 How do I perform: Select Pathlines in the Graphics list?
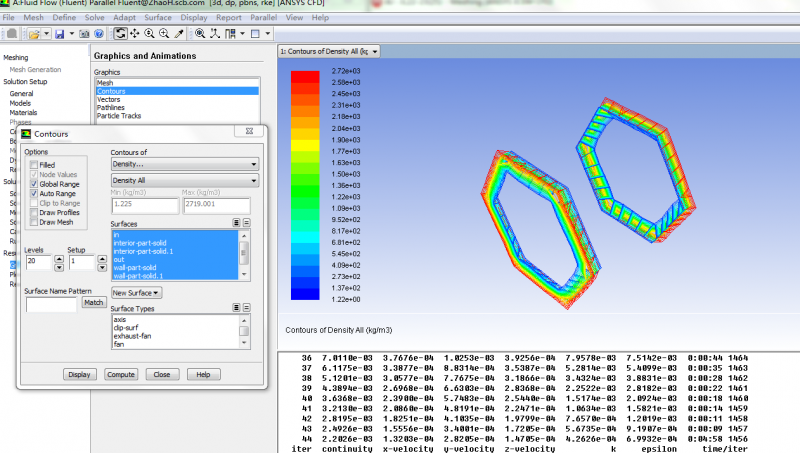click(x=111, y=108)
